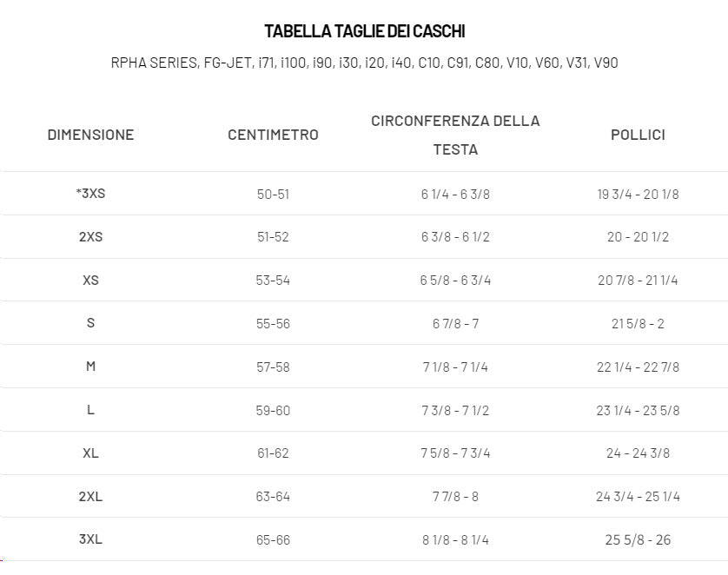
Task: Click the 'TABELLA TAGLIE DEI CASCHI' title
Action: click(x=364, y=31)
